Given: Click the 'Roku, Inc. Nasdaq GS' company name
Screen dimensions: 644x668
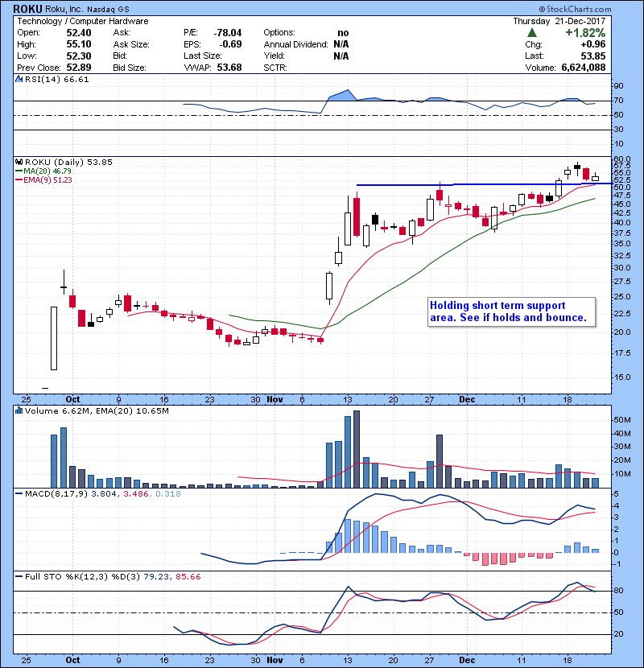Looking at the screenshot, I should [87, 9].
